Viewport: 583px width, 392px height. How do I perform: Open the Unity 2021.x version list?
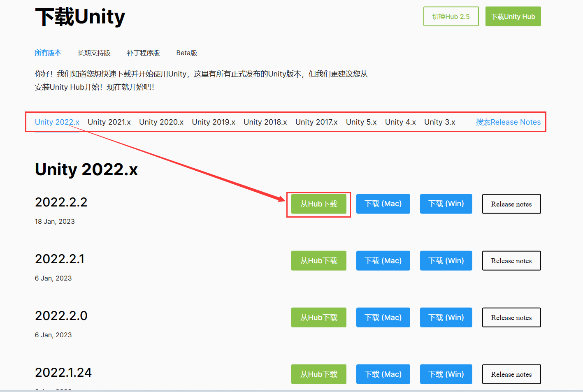point(109,122)
